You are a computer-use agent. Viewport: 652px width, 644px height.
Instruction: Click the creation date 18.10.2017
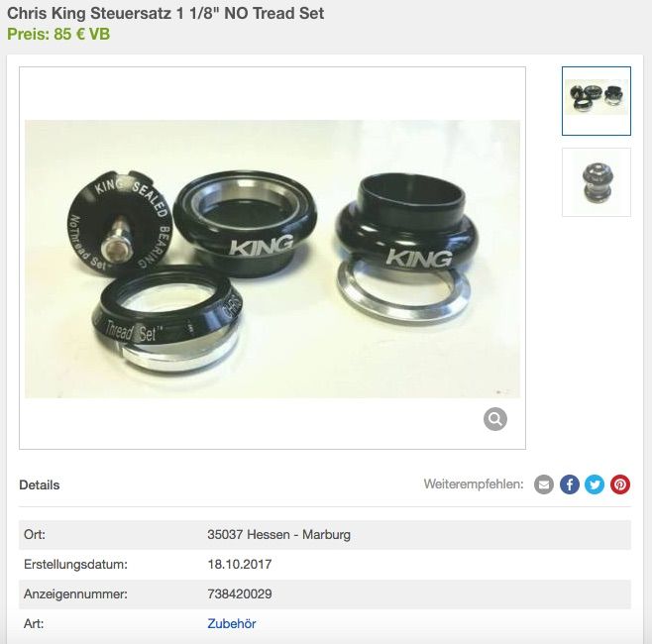pyautogui.click(x=240, y=564)
